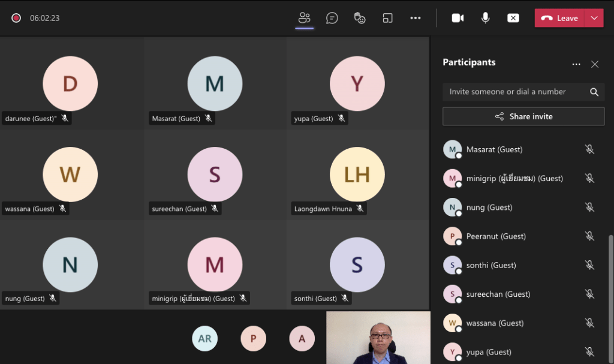
Task: Open the Participants panel more options ellipsis
Action: tap(576, 64)
